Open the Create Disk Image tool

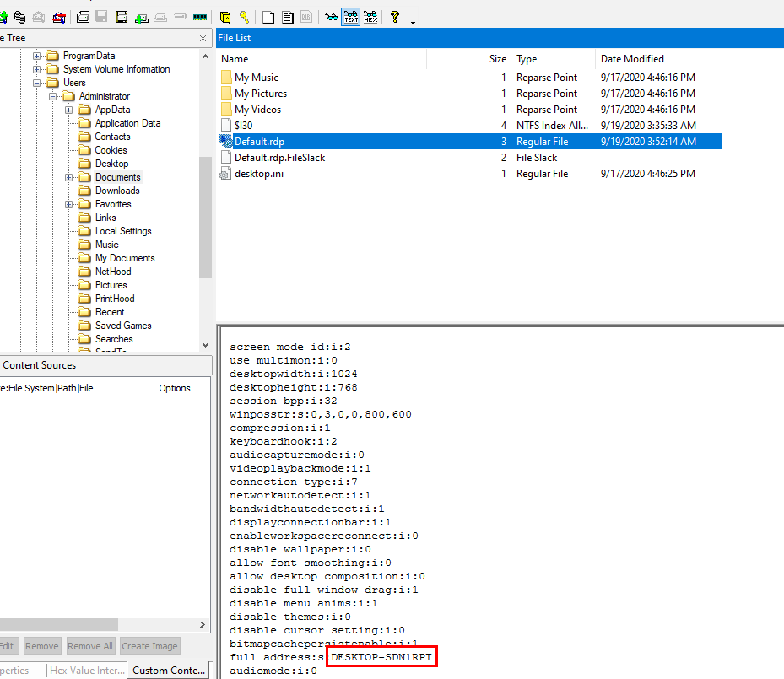pos(83,17)
